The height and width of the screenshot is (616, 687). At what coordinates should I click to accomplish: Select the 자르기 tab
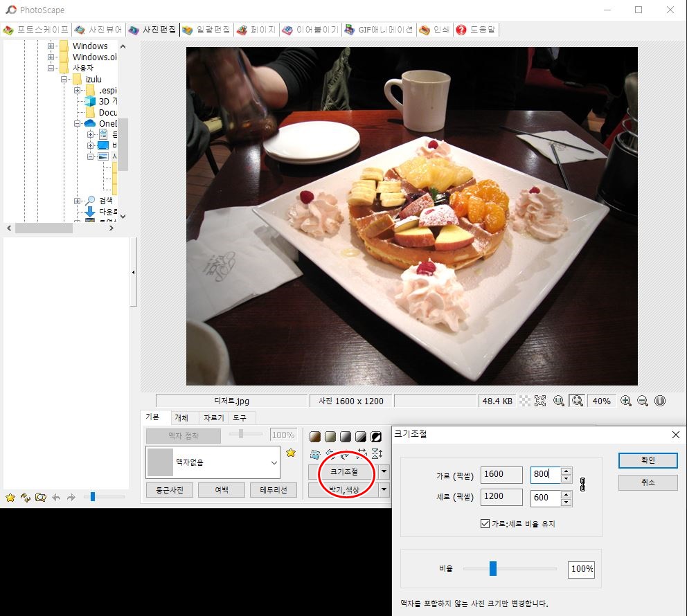pyautogui.click(x=214, y=417)
